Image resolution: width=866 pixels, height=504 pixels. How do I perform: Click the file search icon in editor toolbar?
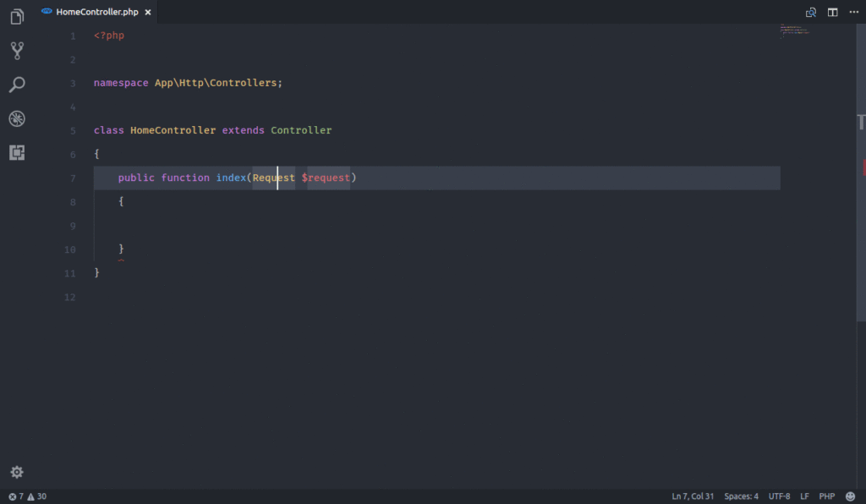(810, 12)
